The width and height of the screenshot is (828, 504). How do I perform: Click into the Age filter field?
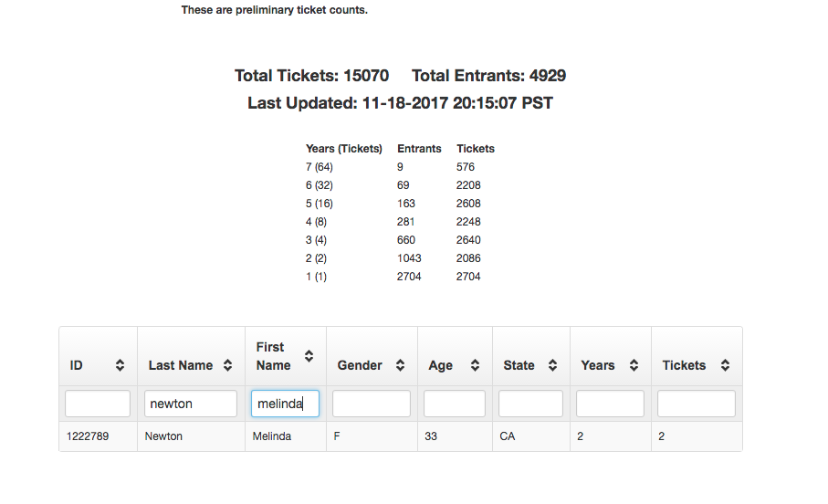click(454, 404)
